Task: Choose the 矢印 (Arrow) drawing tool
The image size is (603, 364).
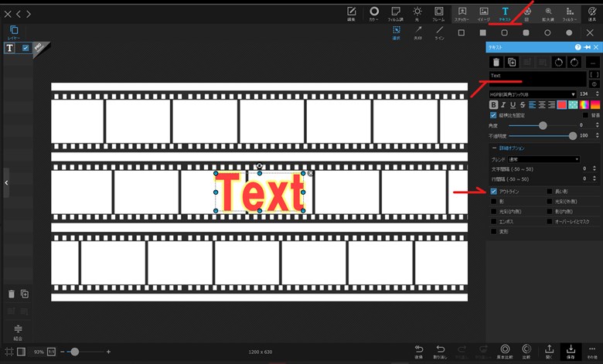Action: coord(418,33)
